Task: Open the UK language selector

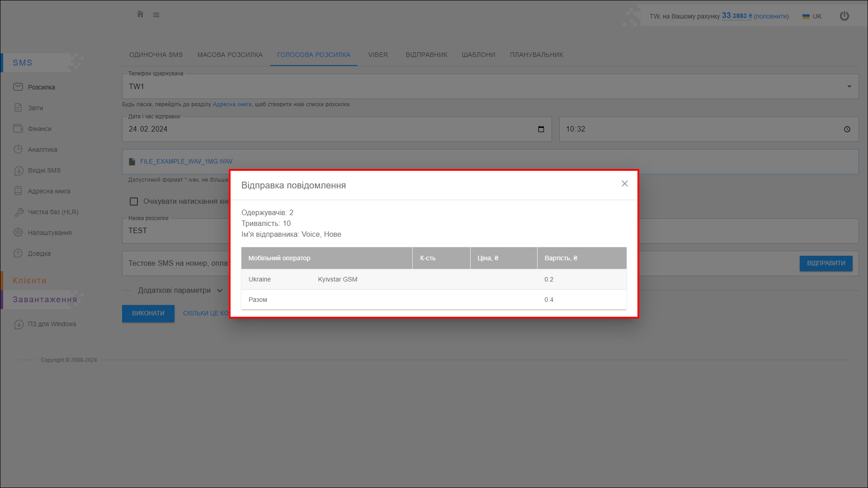Action: [812, 16]
